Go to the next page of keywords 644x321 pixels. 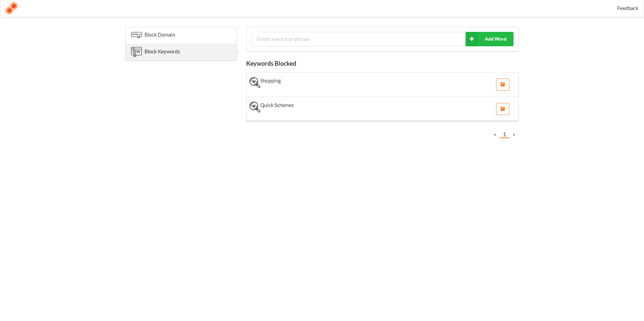click(x=514, y=135)
